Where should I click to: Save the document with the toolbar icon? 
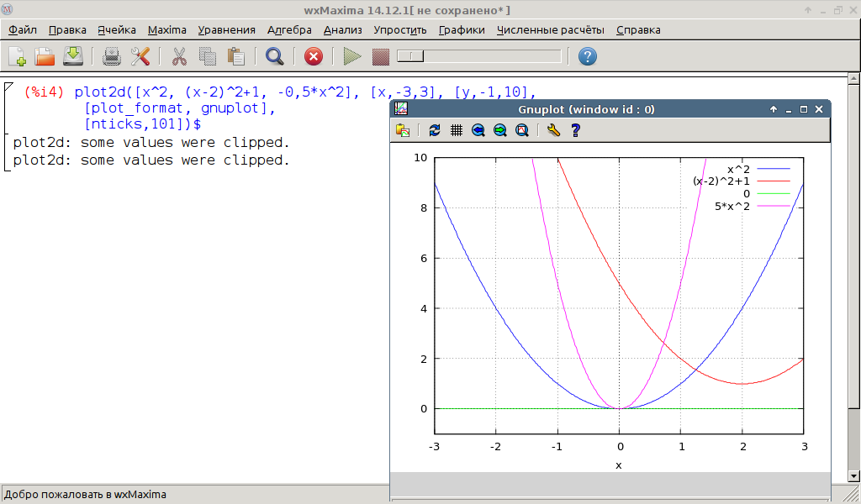73,56
